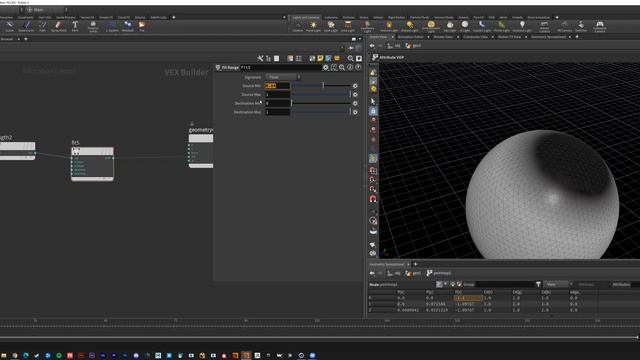Add a Geometry Light from the shelf
Screen dimensions: 640x360
367,27
